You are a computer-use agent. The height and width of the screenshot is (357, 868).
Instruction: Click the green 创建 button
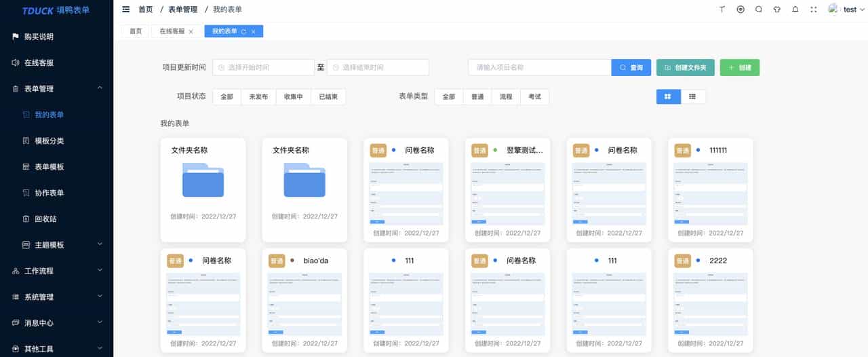[740, 67]
